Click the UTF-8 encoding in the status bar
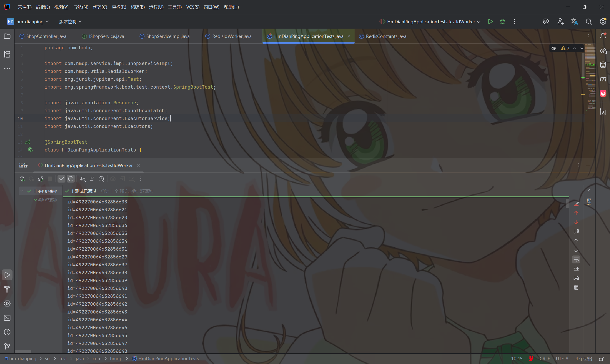This screenshot has width=610, height=364. coord(562,359)
